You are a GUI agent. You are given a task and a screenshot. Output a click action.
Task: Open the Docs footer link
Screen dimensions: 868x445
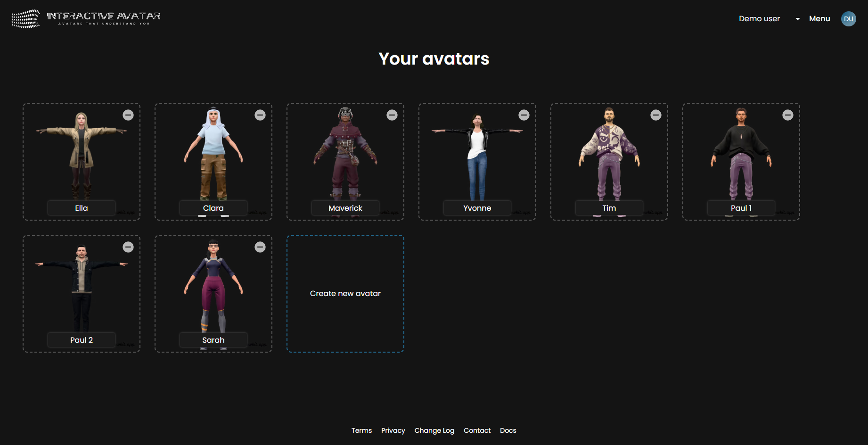point(508,430)
